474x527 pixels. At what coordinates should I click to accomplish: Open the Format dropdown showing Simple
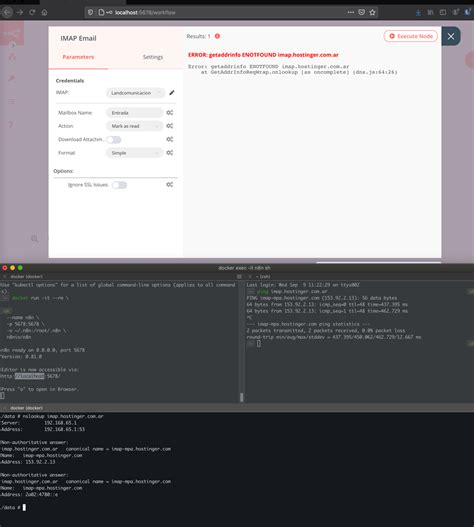(134, 153)
